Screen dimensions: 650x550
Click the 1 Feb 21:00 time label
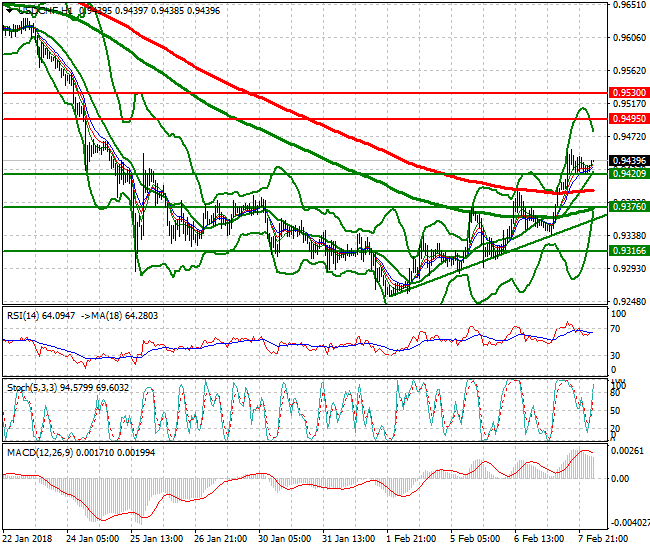(411, 539)
